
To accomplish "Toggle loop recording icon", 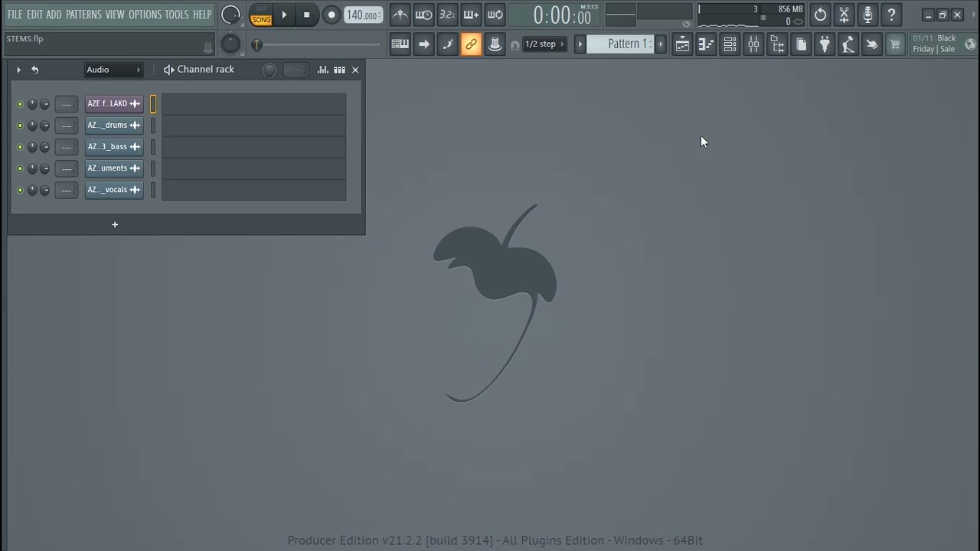I will (495, 15).
